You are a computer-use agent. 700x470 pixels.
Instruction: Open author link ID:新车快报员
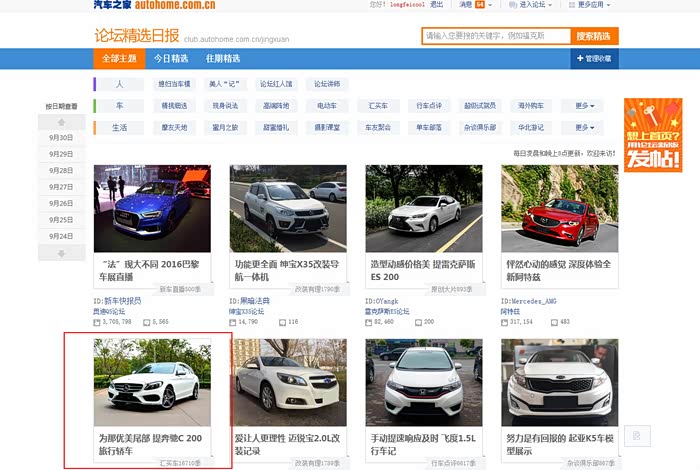(x=117, y=301)
